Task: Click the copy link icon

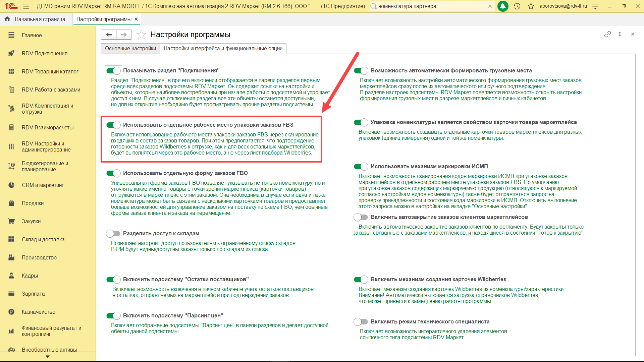Action: [607, 34]
